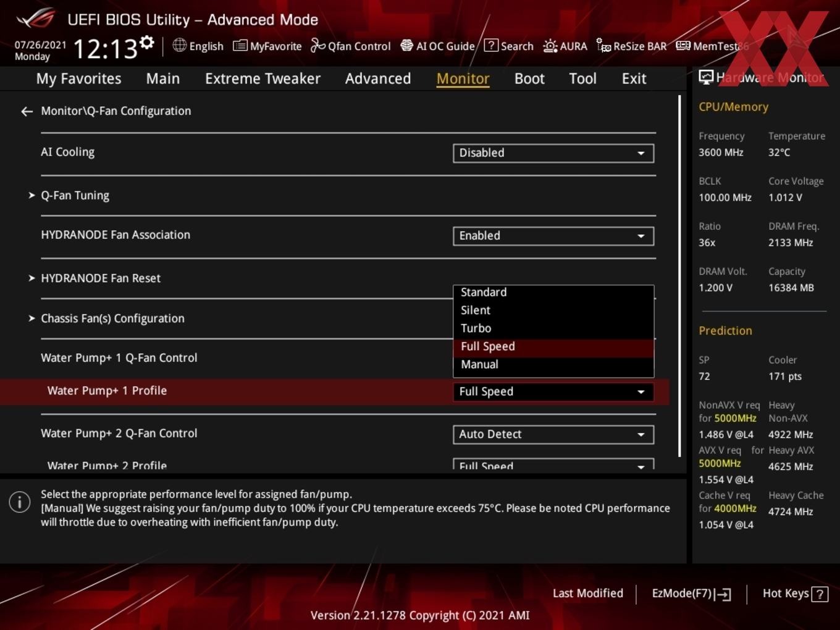Click the 16384 MB capacity value

tap(791, 288)
